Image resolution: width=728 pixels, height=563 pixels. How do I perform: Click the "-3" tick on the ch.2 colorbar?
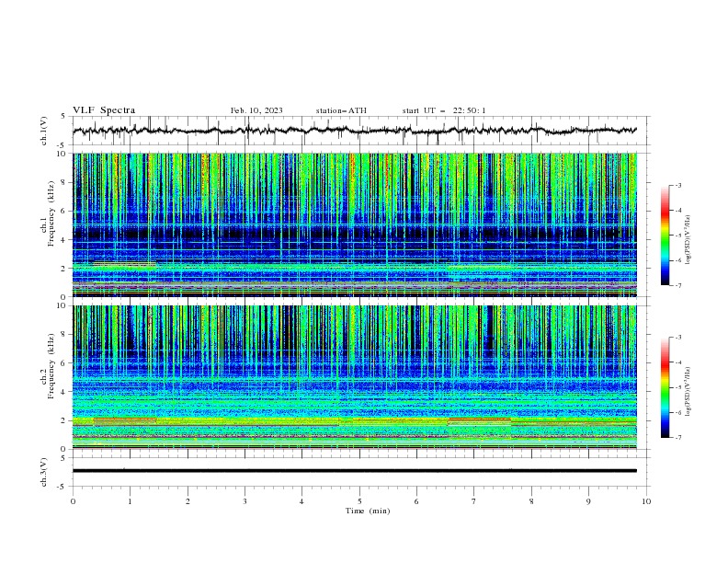point(678,338)
